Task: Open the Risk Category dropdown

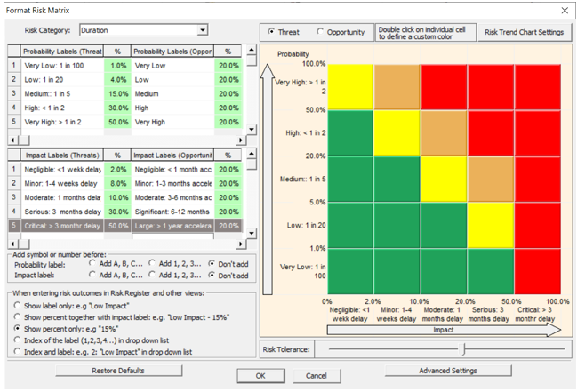Action: 203,30
